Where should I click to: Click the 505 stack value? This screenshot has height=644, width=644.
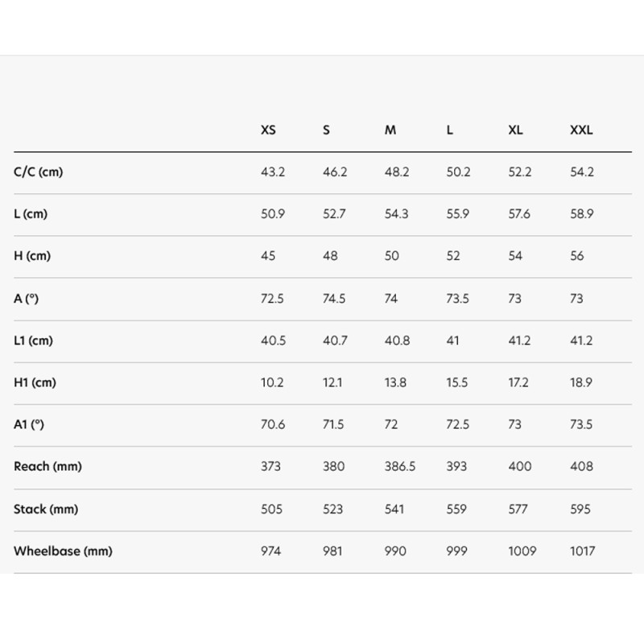(x=273, y=509)
